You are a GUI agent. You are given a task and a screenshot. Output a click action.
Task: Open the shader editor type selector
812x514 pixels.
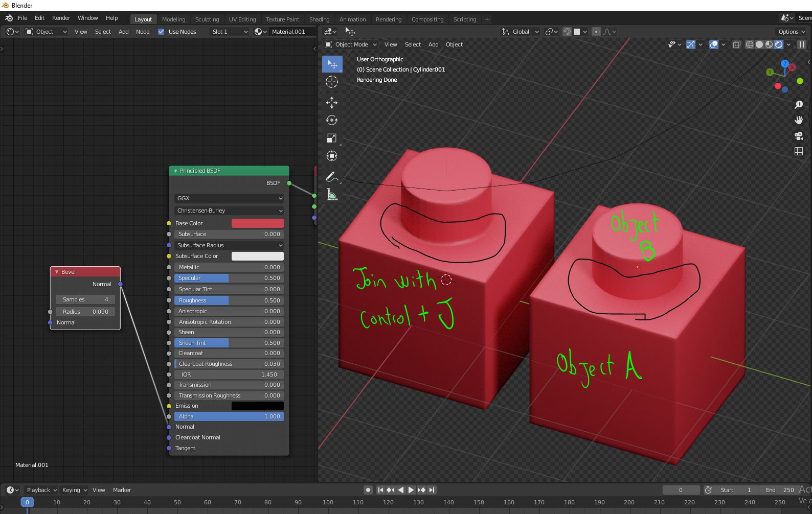(x=13, y=32)
